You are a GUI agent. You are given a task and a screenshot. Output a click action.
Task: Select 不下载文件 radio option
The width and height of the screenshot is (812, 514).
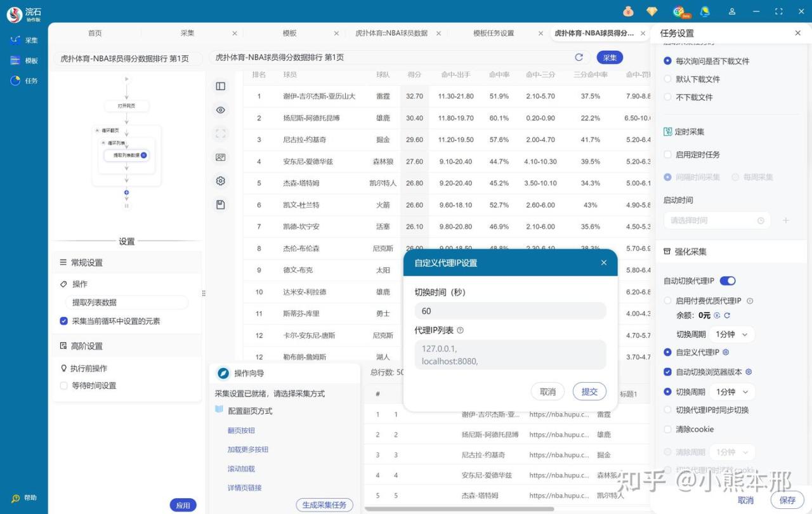[667, 97]
